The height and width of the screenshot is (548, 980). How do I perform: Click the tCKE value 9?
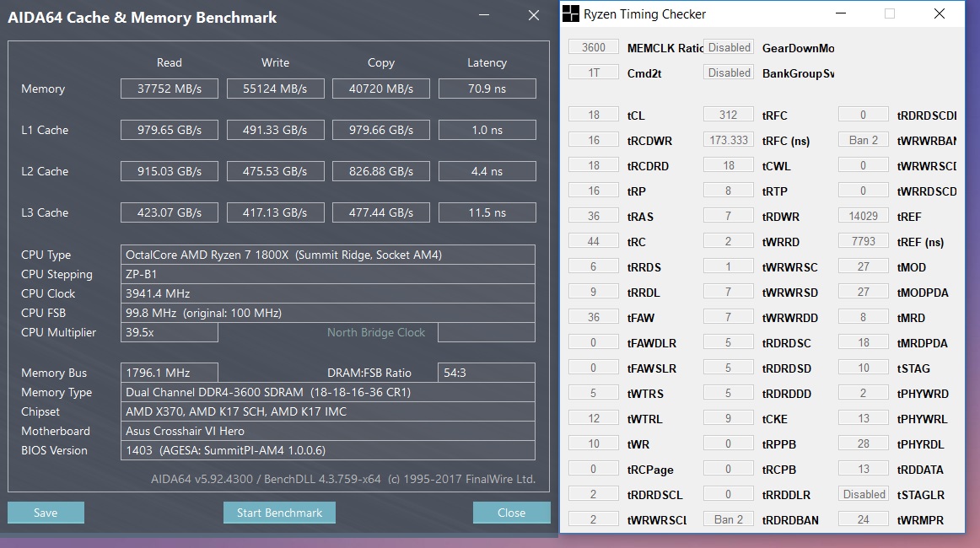point(728,419)
